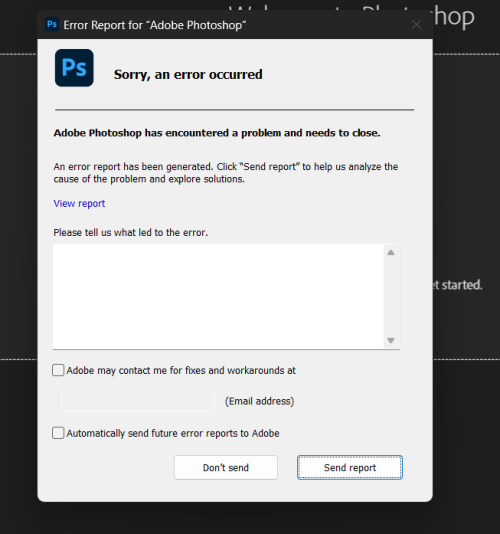Close the Error Report dialog
The width and height of the screenshot is (500, 534).
[x=416, y=25]
